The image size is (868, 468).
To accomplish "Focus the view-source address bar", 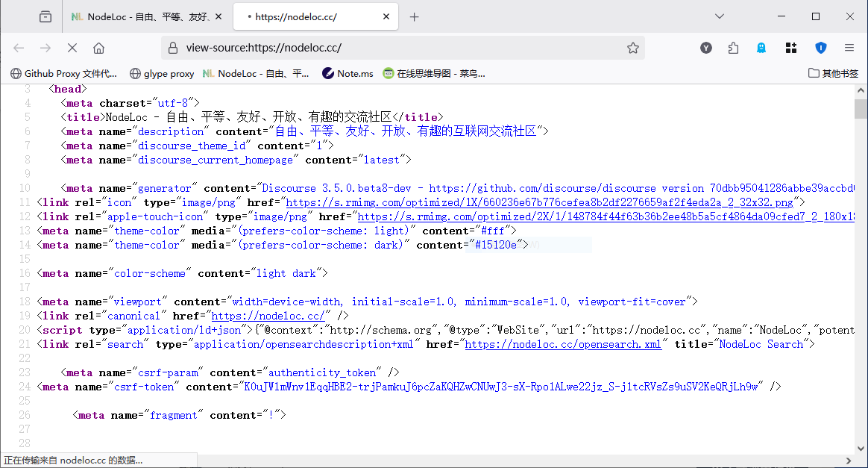I will click(403, 49).
